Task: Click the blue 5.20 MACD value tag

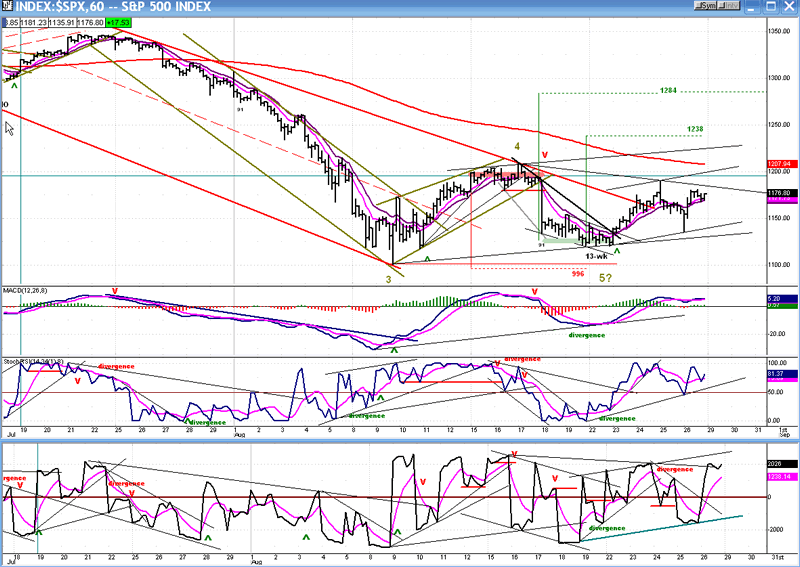Action: pyautogui.click(x=782, y=298)
